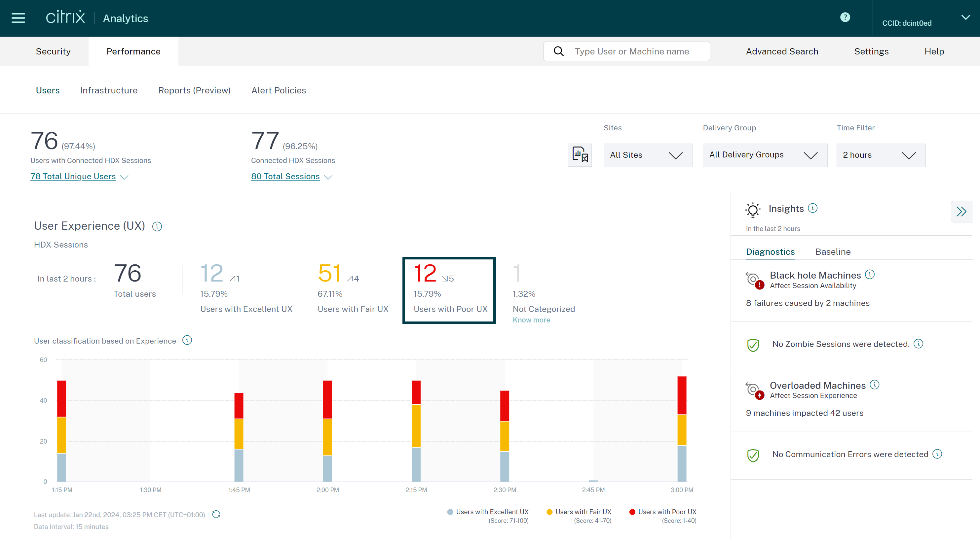Open the hamburger navigation menu
This screenshot has width=980, height=539.
pyautogui.click(x=18, y=18)
